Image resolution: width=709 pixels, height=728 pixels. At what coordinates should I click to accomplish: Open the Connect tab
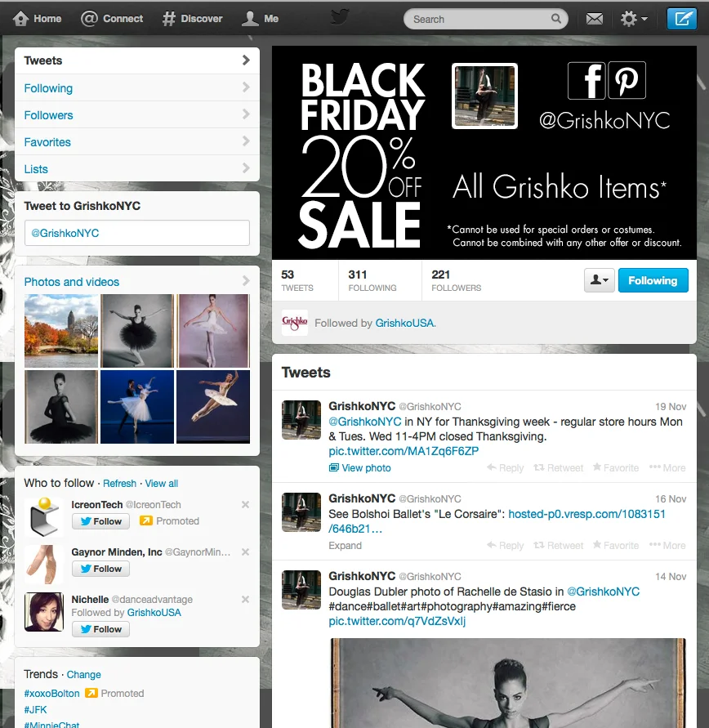pos(112,19)
